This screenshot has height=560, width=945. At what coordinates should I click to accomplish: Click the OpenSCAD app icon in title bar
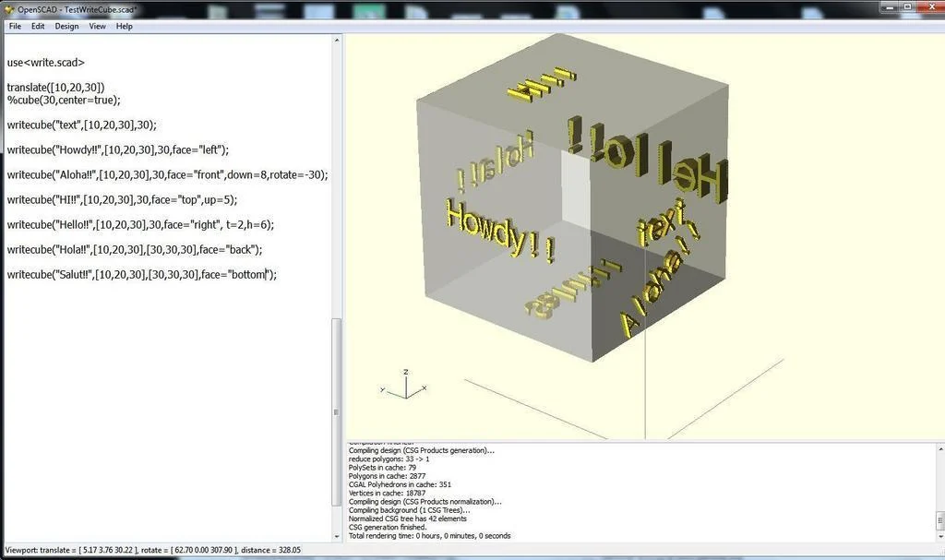(x=8, y=9)
